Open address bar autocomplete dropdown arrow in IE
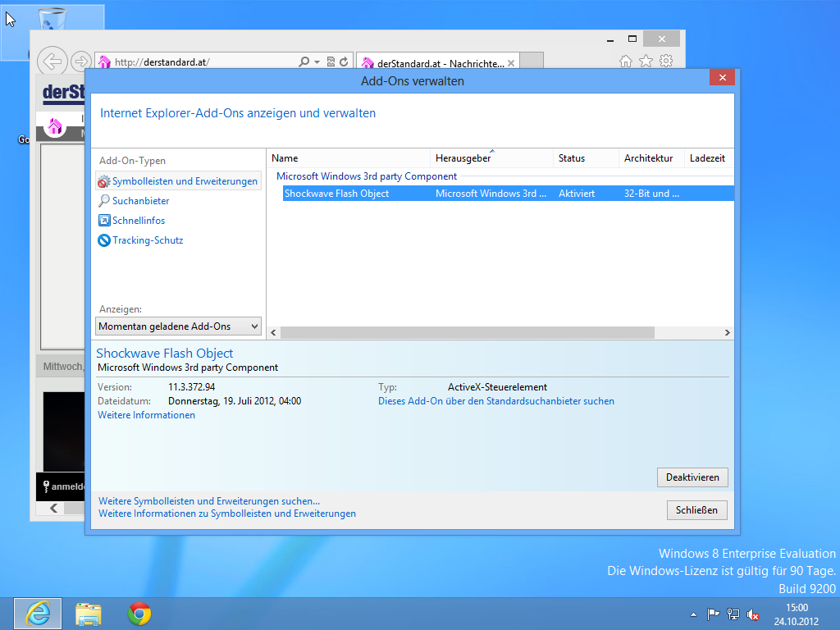Screen dimensions: 840x630 (317, 62)
